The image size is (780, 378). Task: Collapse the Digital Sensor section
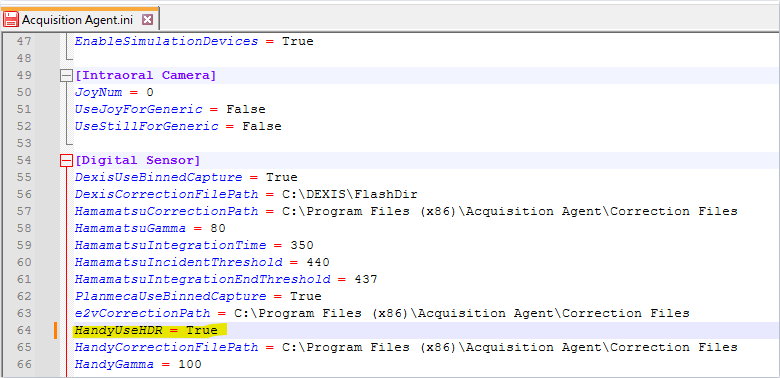click(66, 161)
